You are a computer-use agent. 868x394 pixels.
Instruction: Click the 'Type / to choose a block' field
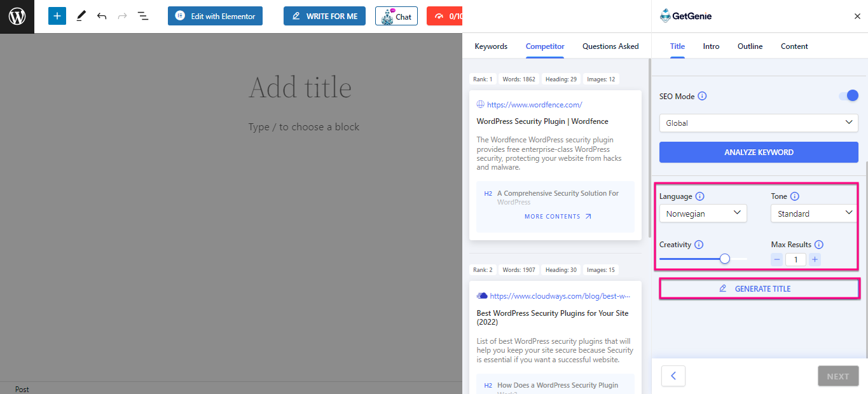(x=304, y=127)
